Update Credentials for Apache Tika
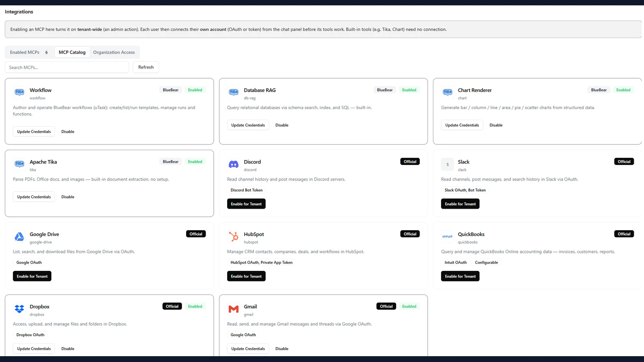 click(x=34, y=197)
